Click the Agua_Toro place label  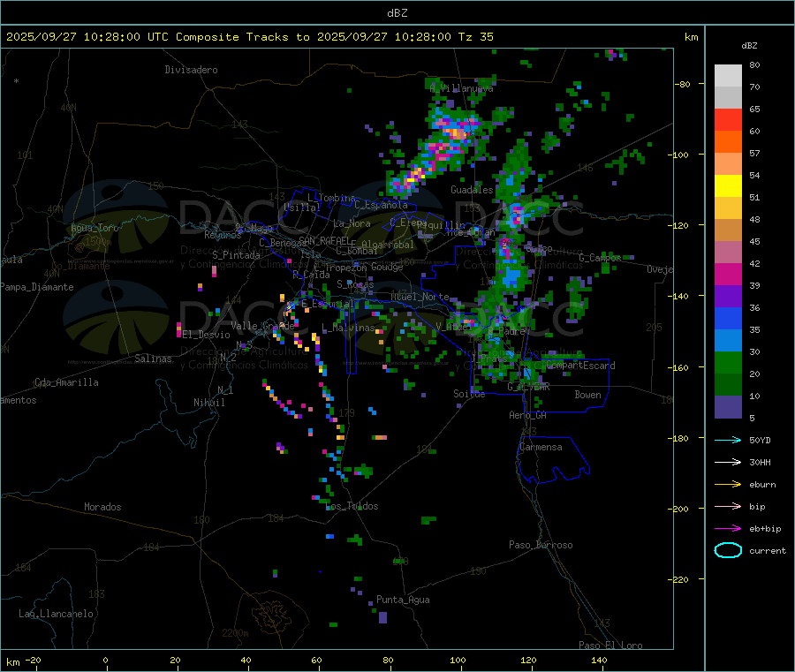(95, 228)
